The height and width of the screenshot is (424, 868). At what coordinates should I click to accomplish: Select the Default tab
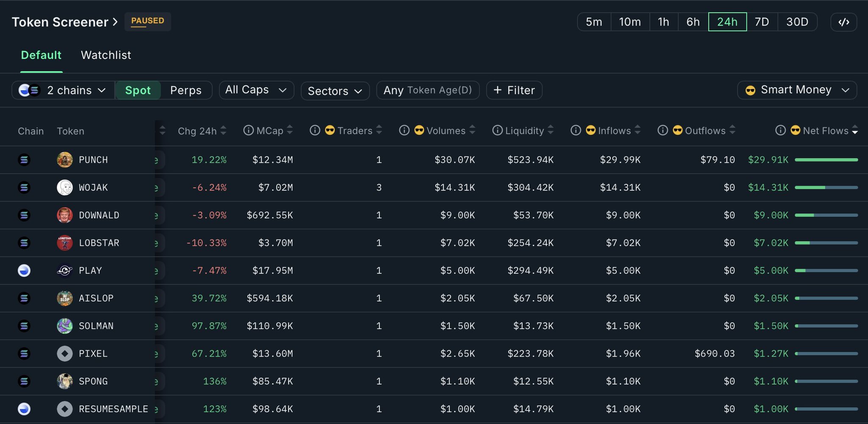tap(41, 55)
